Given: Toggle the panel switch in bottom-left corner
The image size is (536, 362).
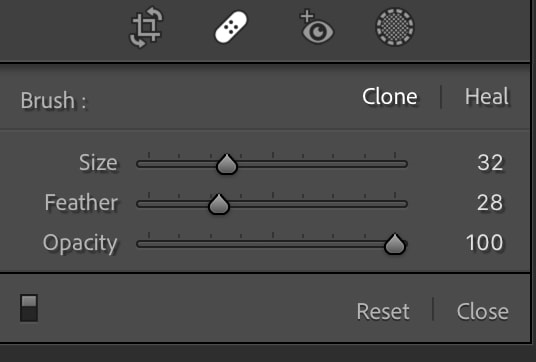Looking at the screenshot, I should click(x=29, y=308).
